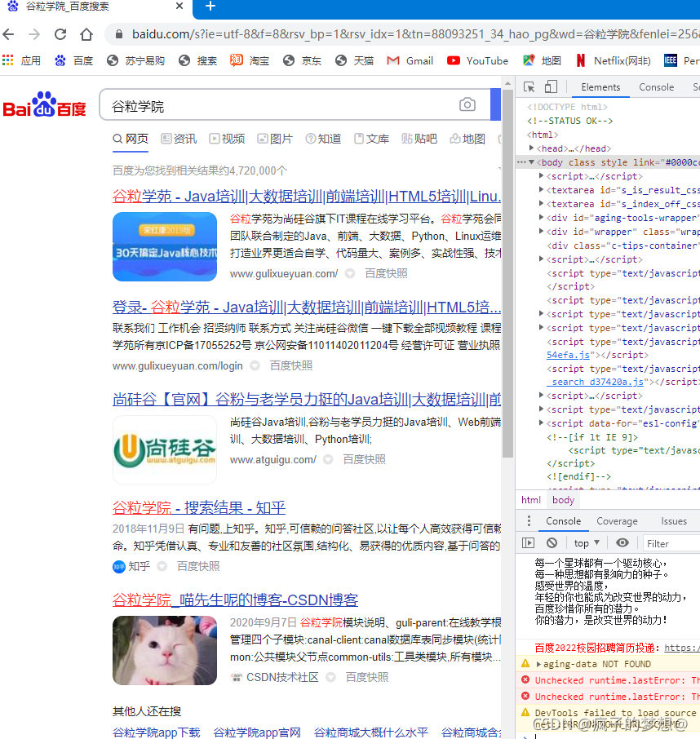Open the 苏宁易购 bookmark
Image resolution: width=700 pixels, height=739 pixels.
135,61
